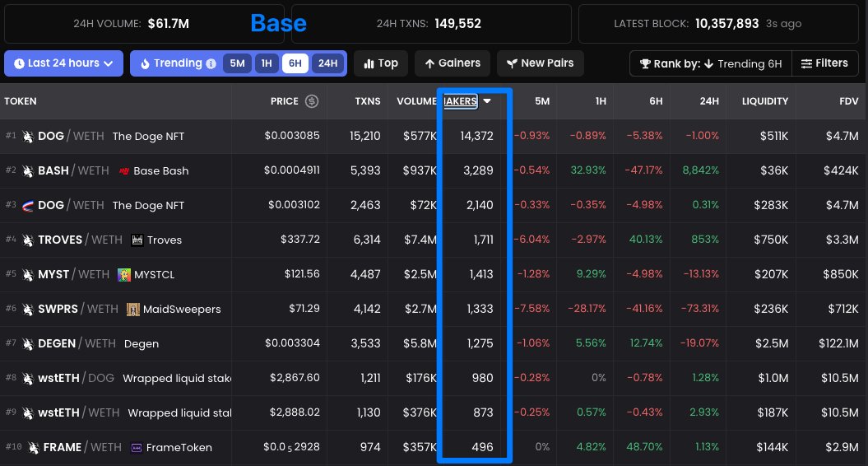
Task: Select the 24H trending timeframe
Action: [327, 63]
